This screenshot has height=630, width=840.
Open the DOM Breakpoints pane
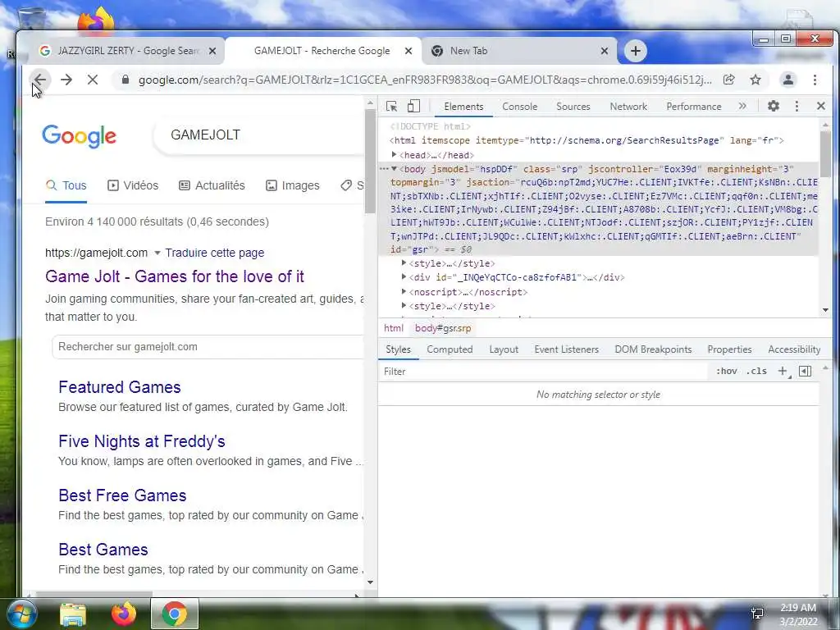coord(653,349)
